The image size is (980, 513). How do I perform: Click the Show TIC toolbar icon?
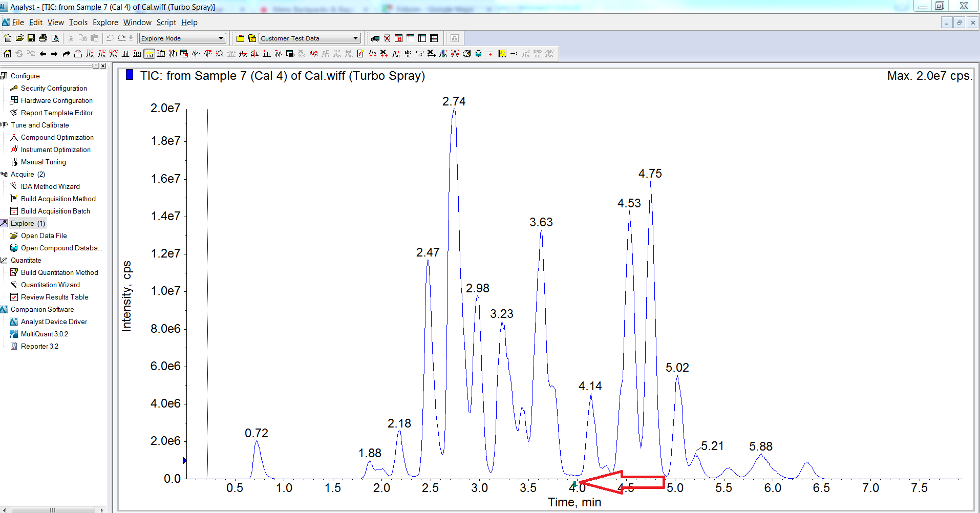coord(90,54)
